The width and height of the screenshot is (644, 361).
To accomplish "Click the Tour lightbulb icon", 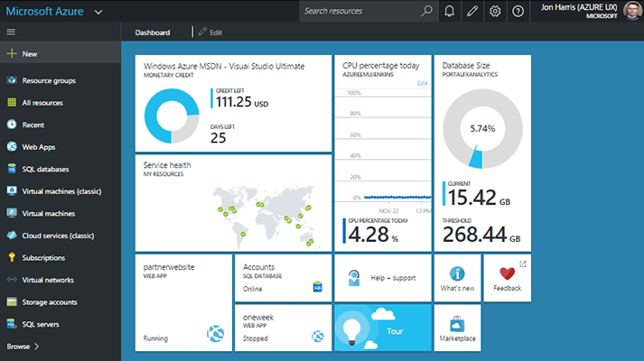I will click(352, 329).
